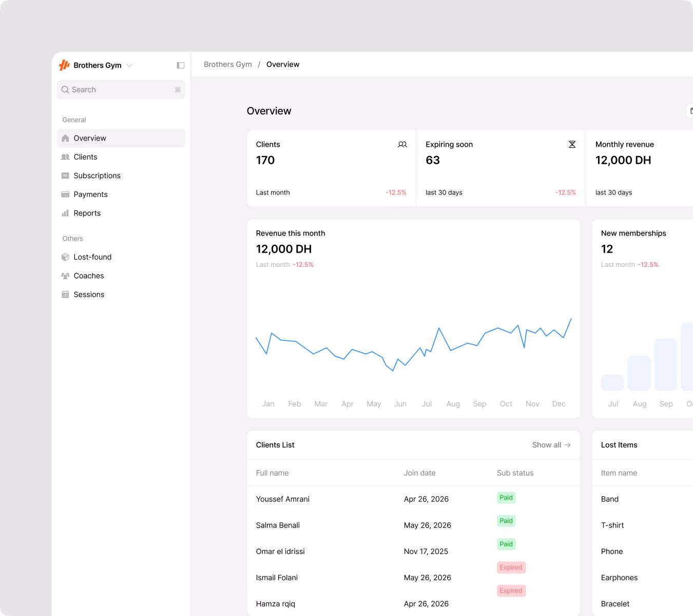Image resolution: width=693 pixels, height=616 pixels.
Task: Click the Sep bar in memberships chart
Action: click(666, 364)
